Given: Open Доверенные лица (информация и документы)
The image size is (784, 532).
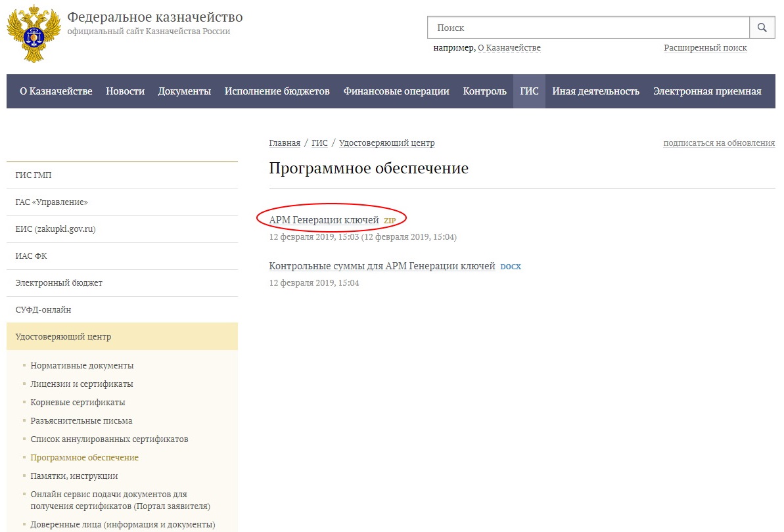Looking at the screenshot, I should point(122,525).
